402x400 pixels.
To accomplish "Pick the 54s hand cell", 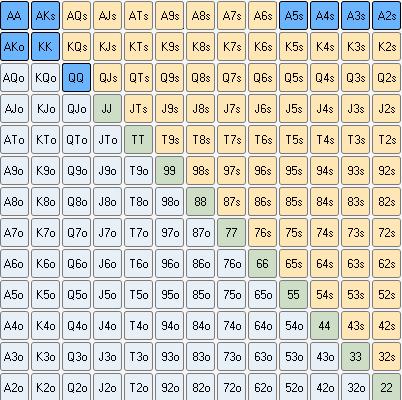I will coord(324,294).
